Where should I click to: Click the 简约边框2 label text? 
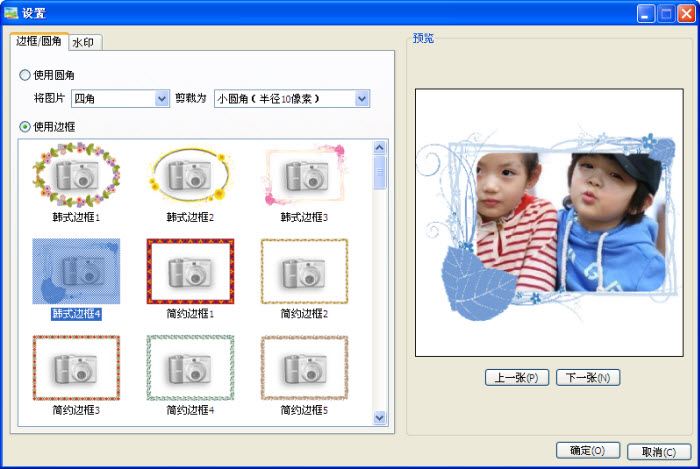[x=304, y=314]
